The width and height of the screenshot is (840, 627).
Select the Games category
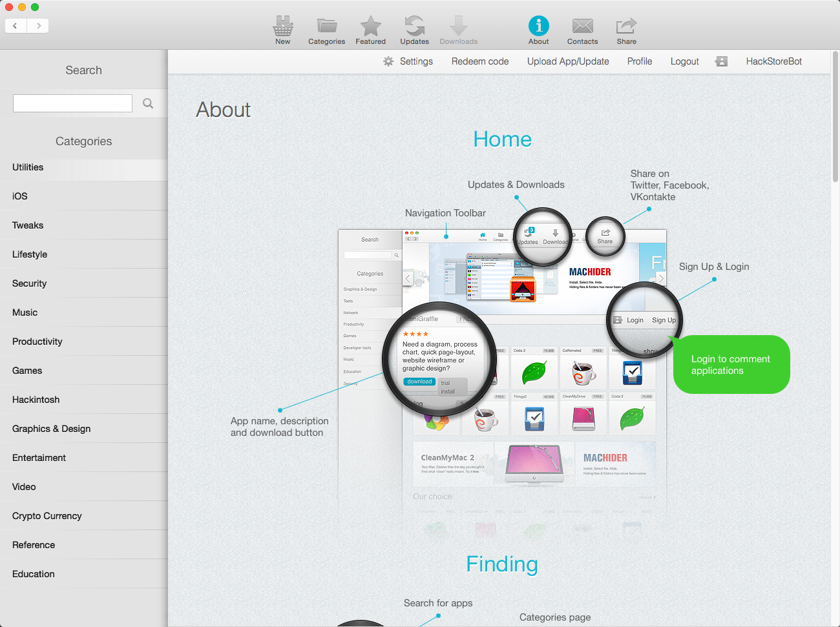[84, 371]
